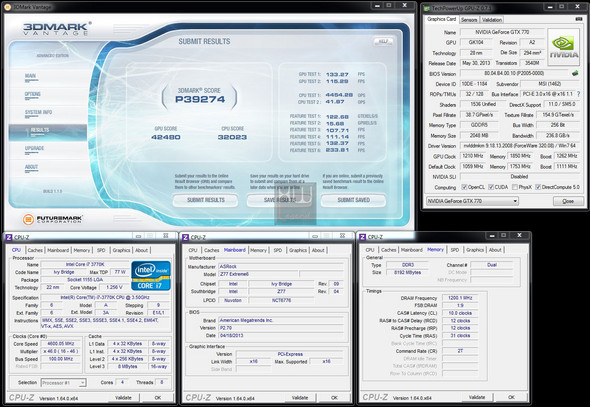590x407 pixels.
Task: Click the 3DMark Vantage title bar icon
Action: (x=8, y=7)
